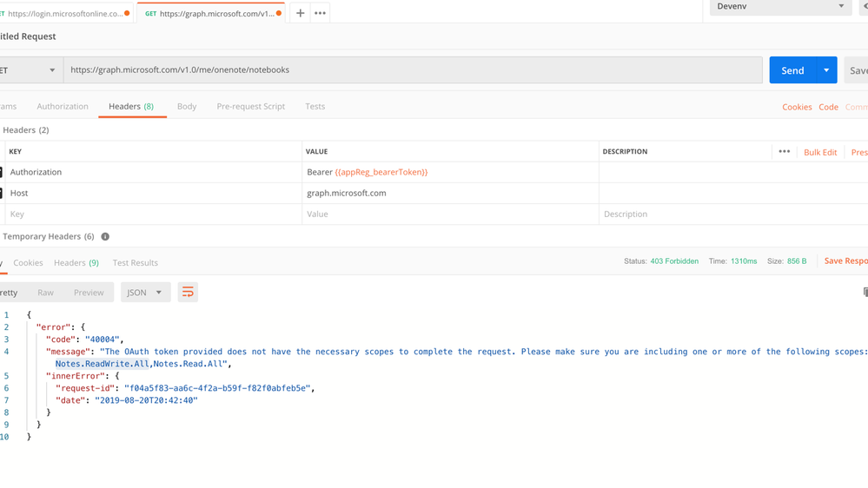Open a new request tab with plus icon
The height and width of the screenshot is (488, 868).
(301, 13)
